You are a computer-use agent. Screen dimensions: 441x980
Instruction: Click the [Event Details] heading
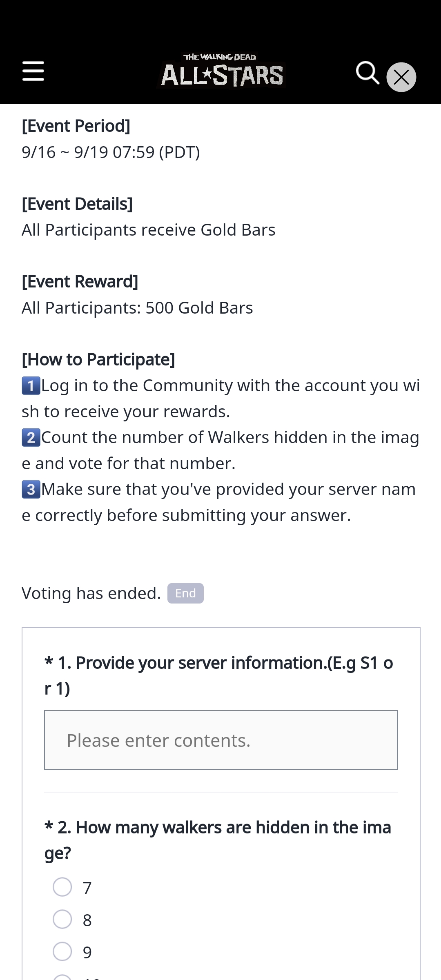(x=77, y=204)
